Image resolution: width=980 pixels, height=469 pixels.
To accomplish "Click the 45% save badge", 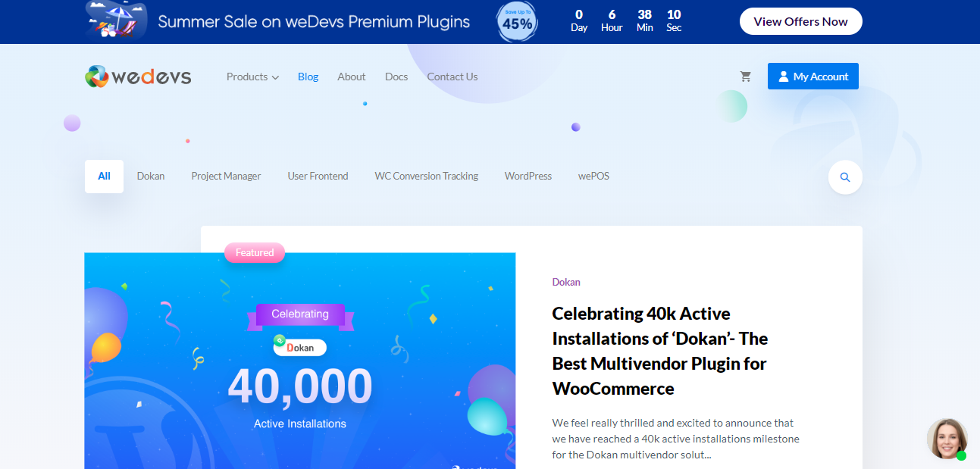I will pyautogui.click(x=518, y=22).
